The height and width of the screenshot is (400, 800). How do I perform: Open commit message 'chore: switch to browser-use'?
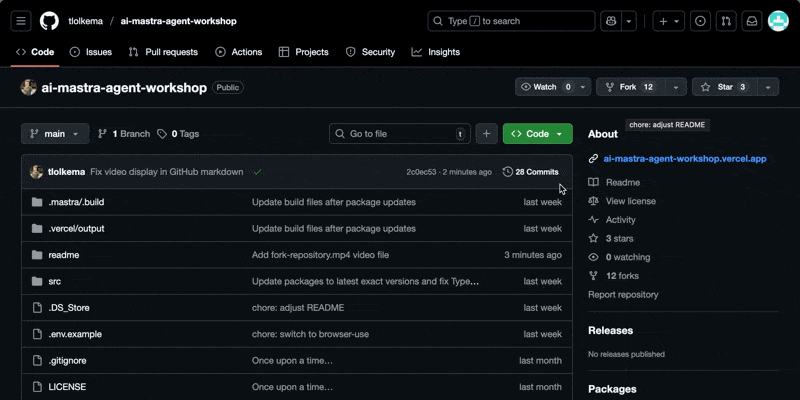tap(310, 334)
